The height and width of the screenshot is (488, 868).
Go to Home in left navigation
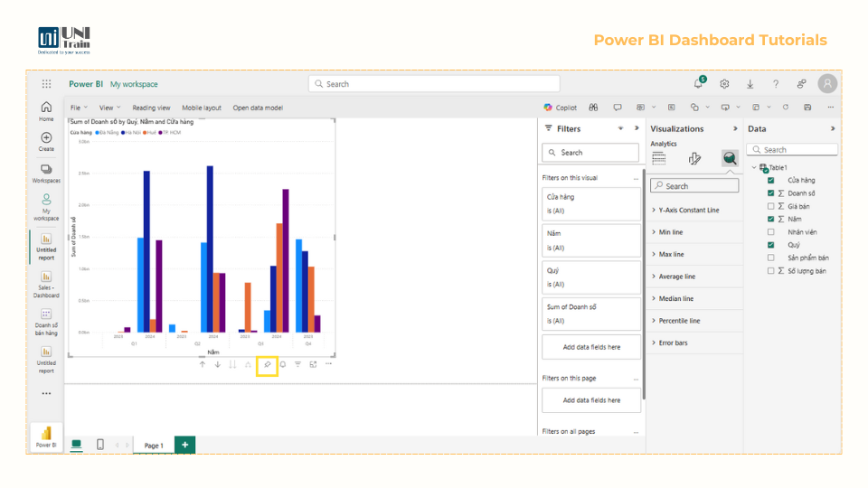click(46, 111)
